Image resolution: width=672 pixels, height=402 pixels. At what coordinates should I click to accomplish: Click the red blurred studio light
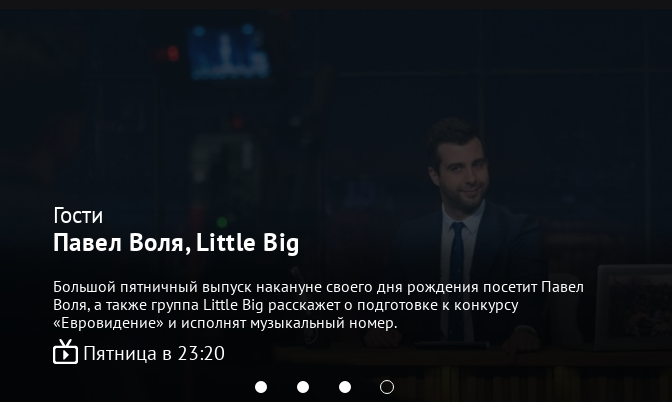[x=172, y=54]
